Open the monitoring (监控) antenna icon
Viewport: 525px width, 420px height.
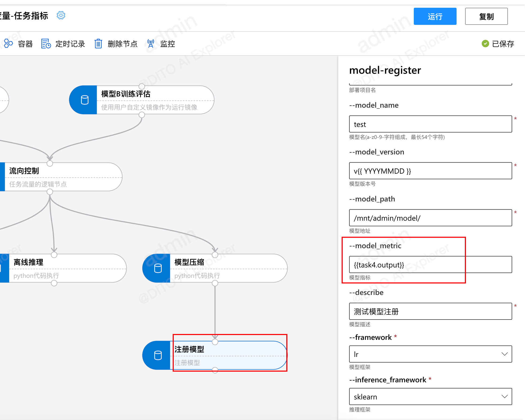tap(151, 44)
